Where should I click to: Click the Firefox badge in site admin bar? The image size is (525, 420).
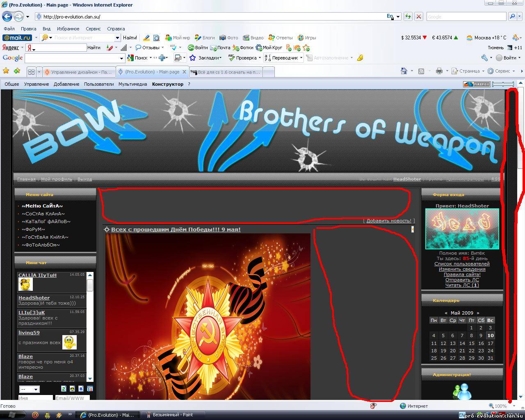click(477, 84)
